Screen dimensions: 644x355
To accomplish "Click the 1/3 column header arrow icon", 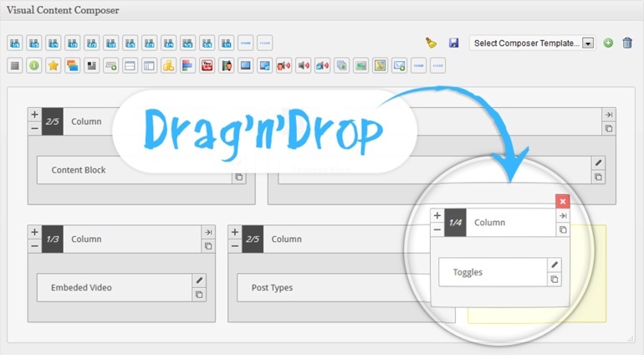I will pos(207,232).
